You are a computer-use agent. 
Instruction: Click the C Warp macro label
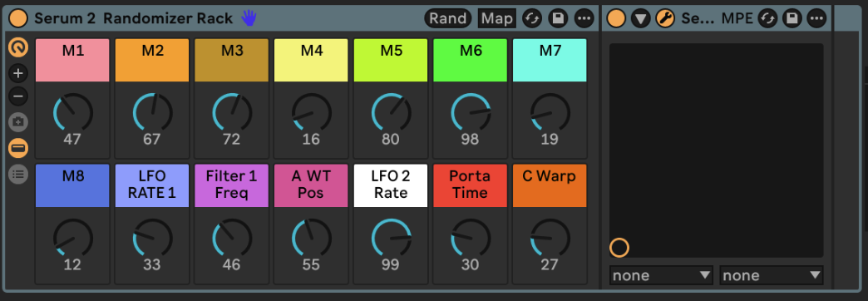coord(550,185)
